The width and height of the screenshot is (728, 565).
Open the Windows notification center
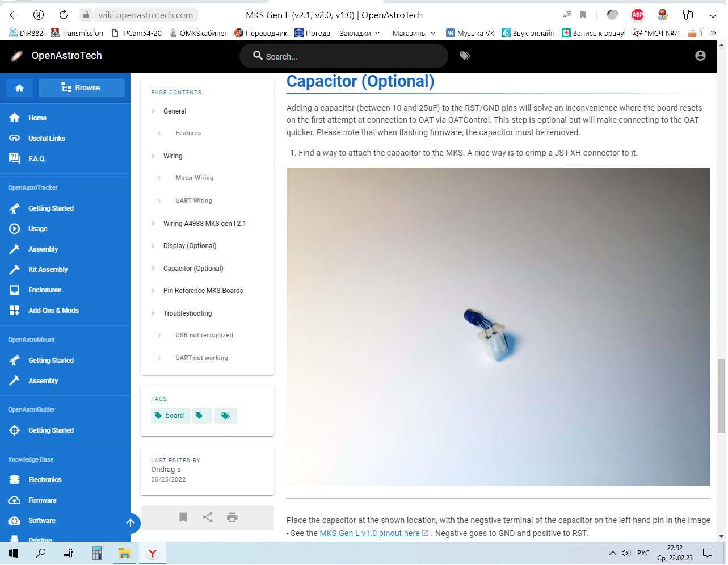[x=708, y=553]
